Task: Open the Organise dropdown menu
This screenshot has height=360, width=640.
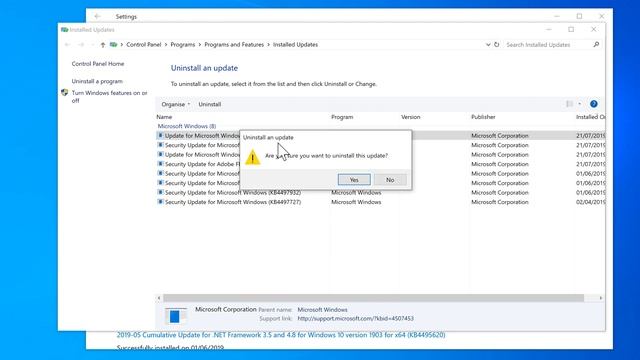Action: [x=176, y=104]
